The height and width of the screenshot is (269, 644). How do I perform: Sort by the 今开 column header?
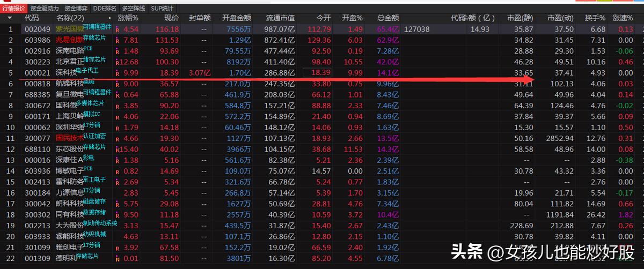click(x=324, y=18)
